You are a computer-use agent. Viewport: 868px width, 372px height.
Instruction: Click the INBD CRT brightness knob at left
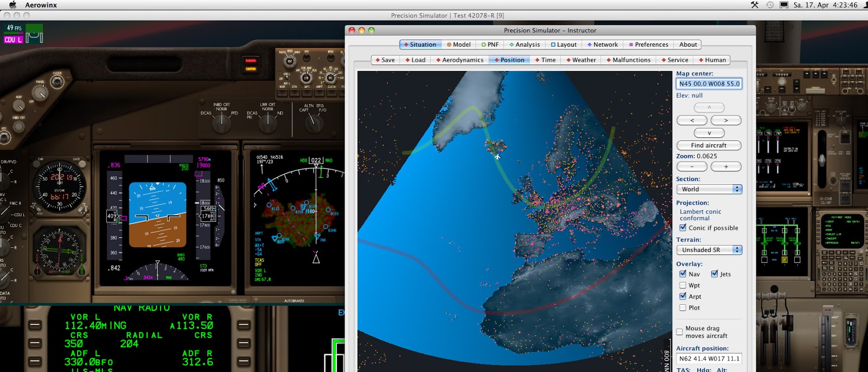coord(18,126)
